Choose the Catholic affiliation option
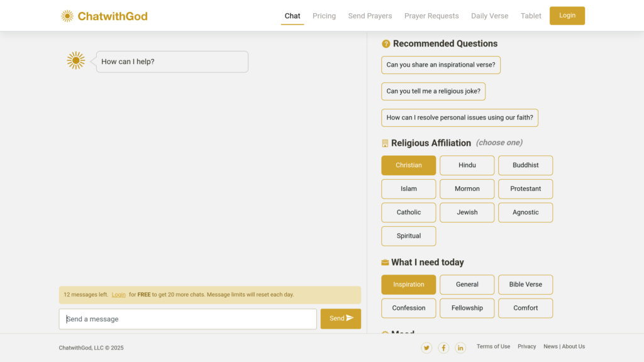 (408, 212)
